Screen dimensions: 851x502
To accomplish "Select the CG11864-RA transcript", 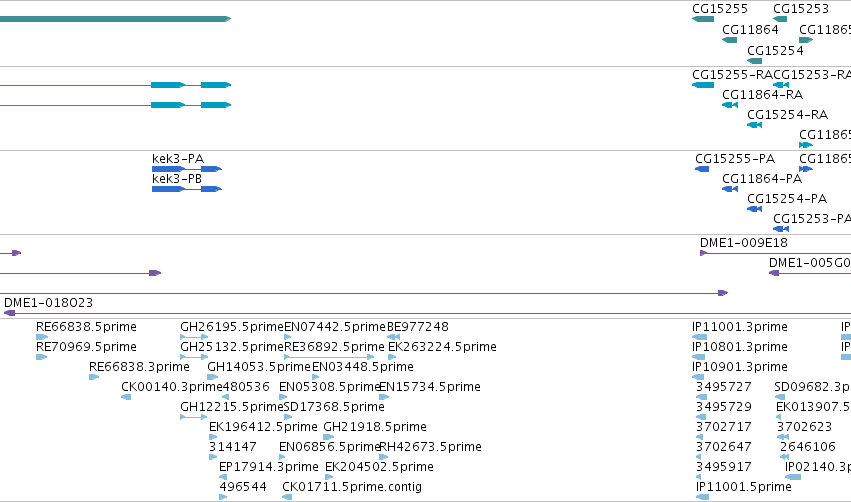I will pyautogui.click(x=729, y=105).
